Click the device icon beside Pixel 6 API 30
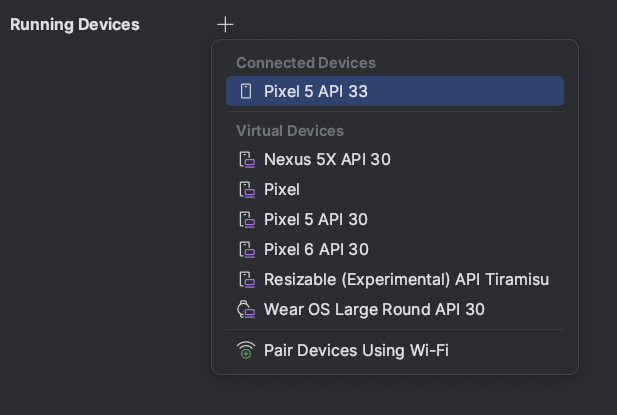 pyautogui.click(x=246, y=249)
